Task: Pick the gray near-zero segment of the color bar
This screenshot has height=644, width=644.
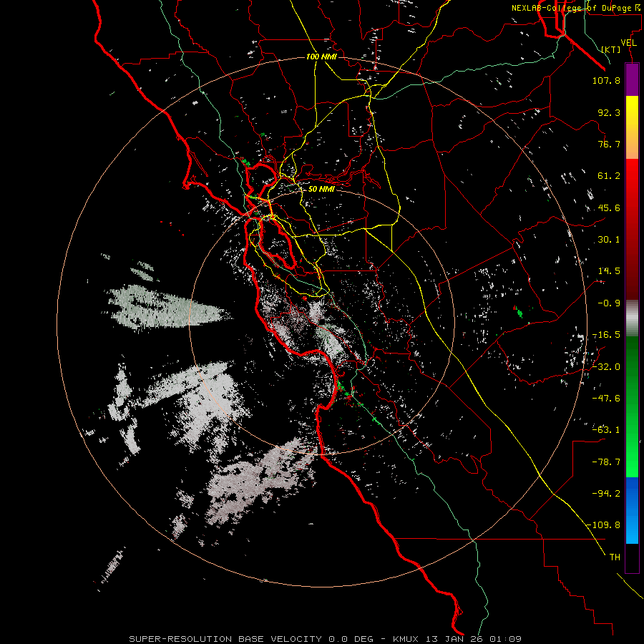Action: [x=632, y=318]
